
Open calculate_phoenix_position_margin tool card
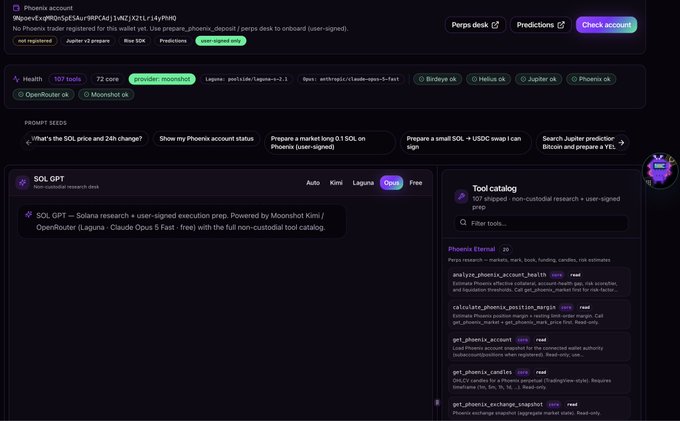pyautogui.click(x=539, y=314)
